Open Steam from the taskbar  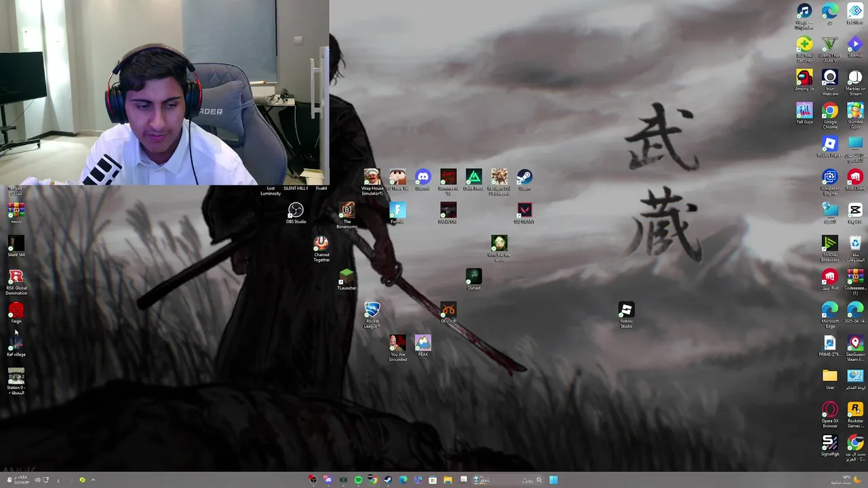(388, 480)
